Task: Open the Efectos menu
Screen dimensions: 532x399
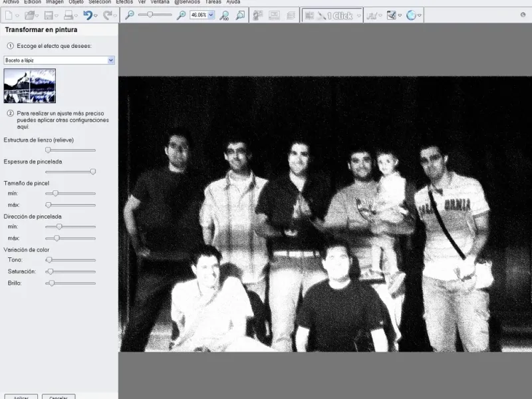Action: 124,2
